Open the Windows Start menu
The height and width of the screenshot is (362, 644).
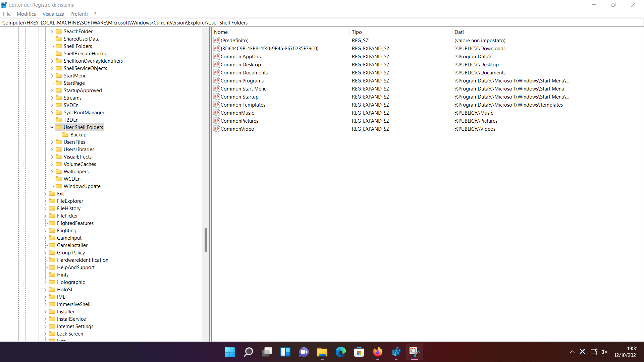click(230, 352)
